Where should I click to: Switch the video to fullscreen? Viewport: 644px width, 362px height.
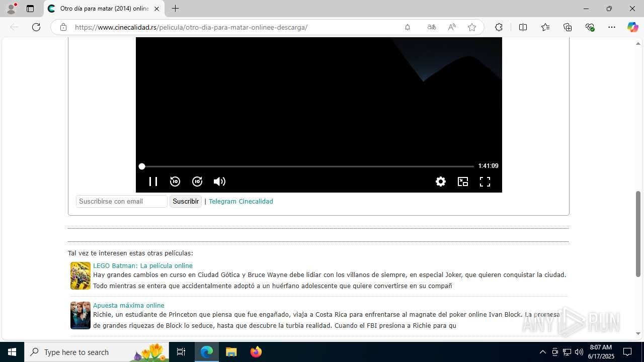tap(485, 182)
